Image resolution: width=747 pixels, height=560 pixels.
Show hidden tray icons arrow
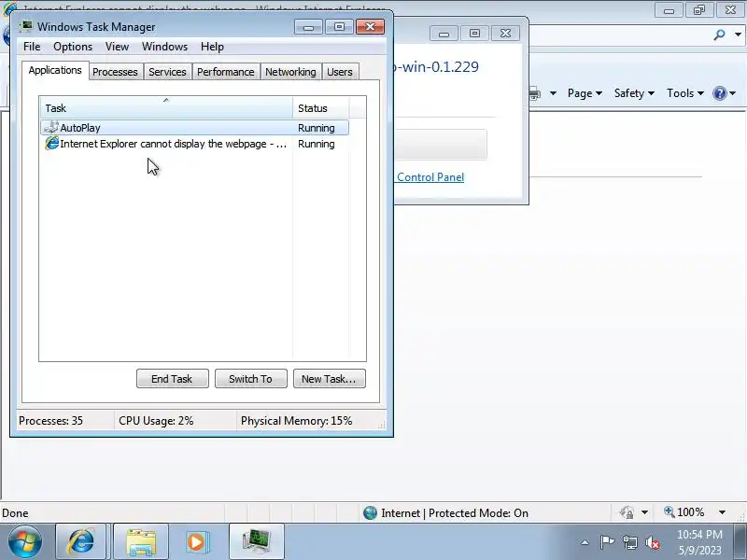coord(585,542)
